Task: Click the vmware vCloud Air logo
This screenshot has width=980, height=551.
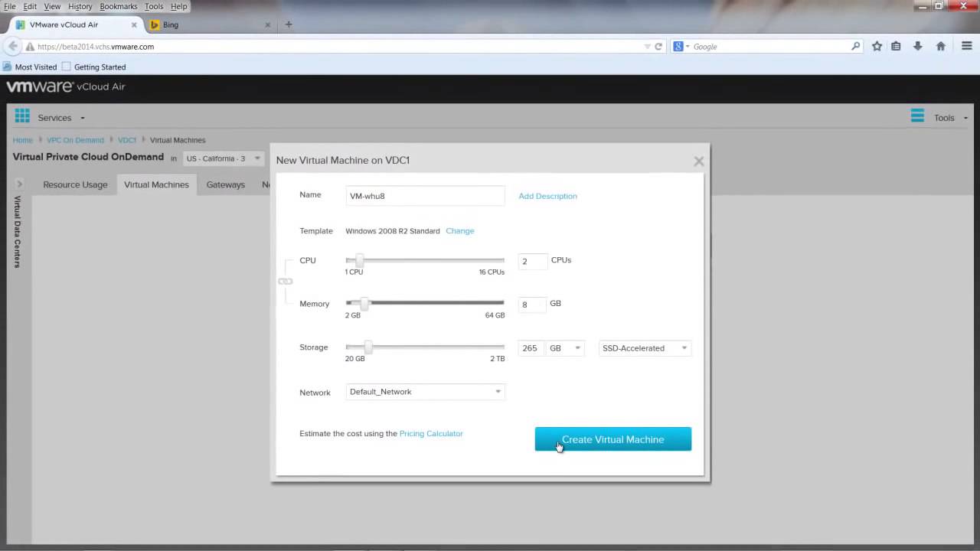Action: click(x=66, y=86)
